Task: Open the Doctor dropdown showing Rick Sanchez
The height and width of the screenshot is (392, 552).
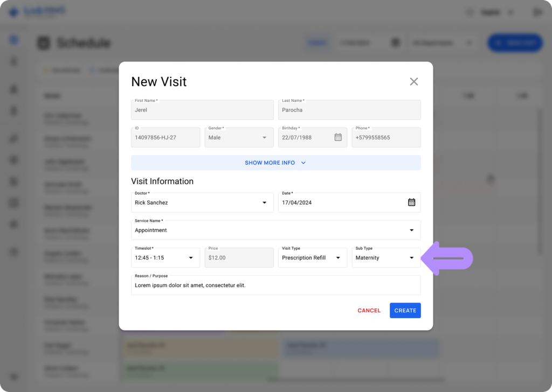Action: (x=202, y=202)
